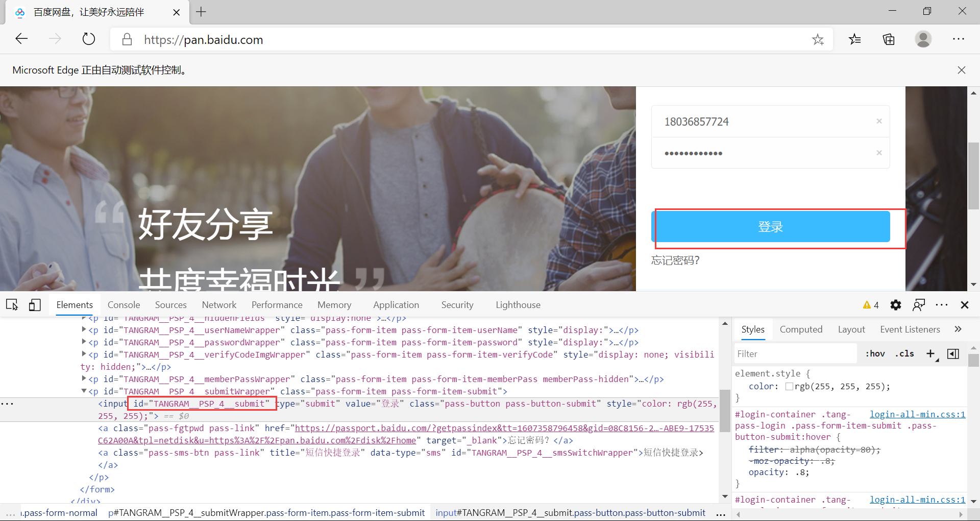Screen dimensions: 980x521
Task: Click the blue 登录 login button
Action: point(771,227)
